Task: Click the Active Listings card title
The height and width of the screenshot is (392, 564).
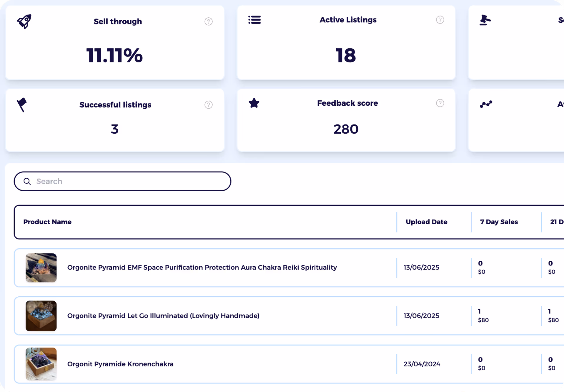Action: (348, 20)
